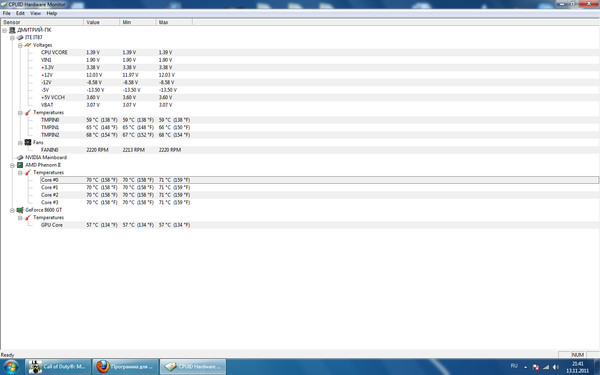Collapse the Voltages group
600x375 pixels.
(x=20, y=45)
